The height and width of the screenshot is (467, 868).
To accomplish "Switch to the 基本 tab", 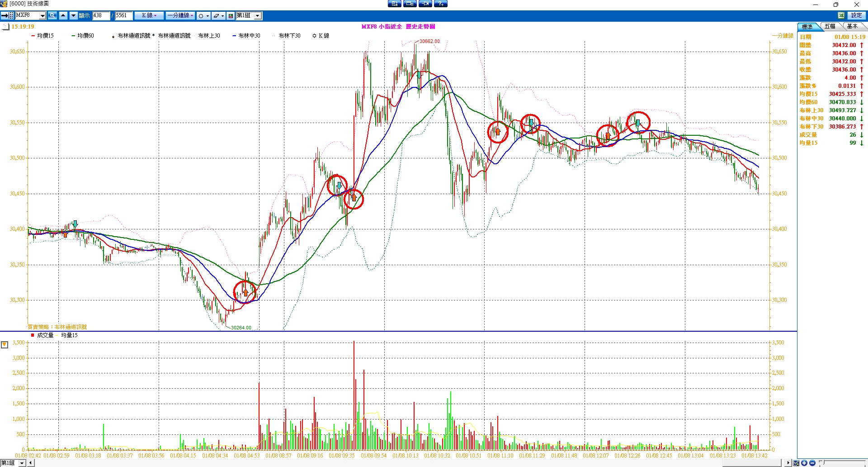I will 852,26.
